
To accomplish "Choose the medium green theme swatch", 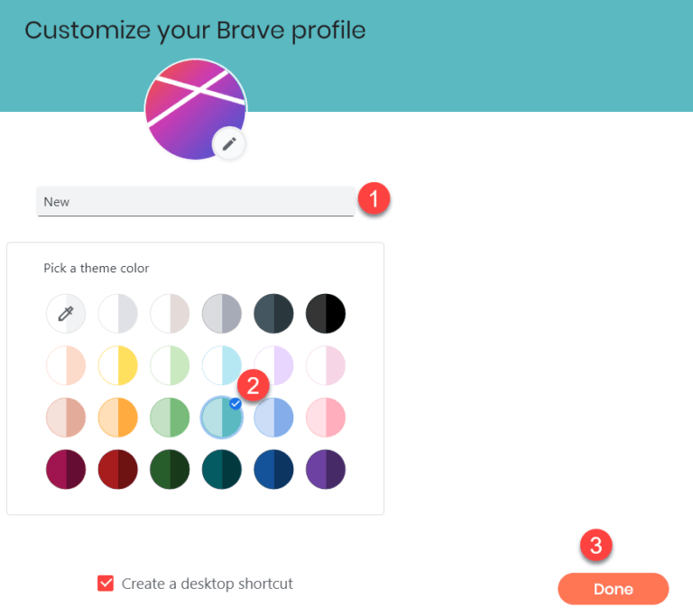I will [170, 418].
